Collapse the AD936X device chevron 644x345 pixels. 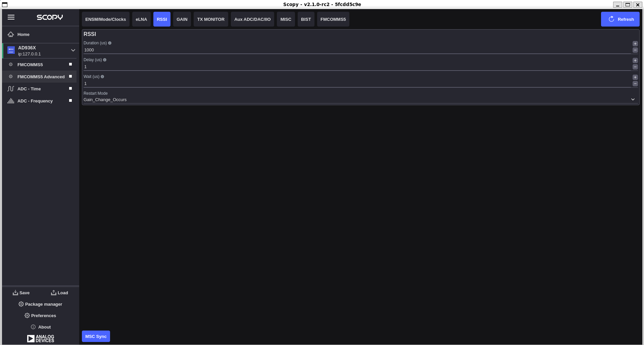(73, 50)
